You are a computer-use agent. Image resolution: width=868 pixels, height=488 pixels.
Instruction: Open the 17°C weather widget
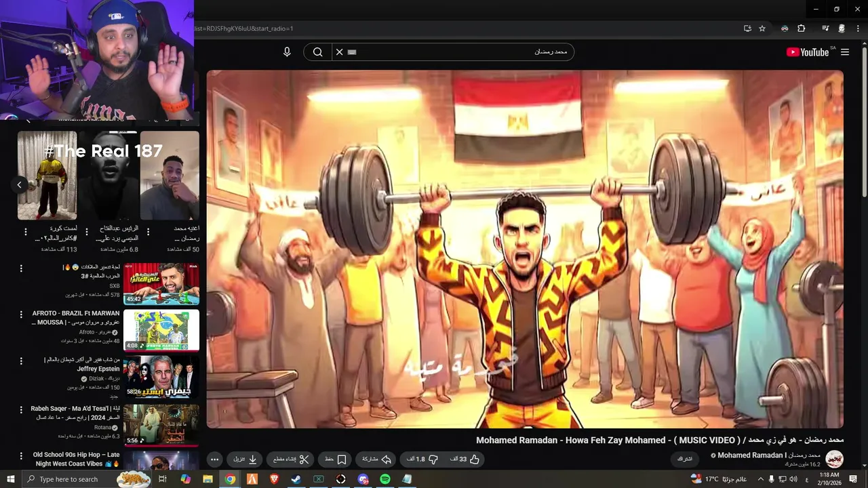click(719, 479)
